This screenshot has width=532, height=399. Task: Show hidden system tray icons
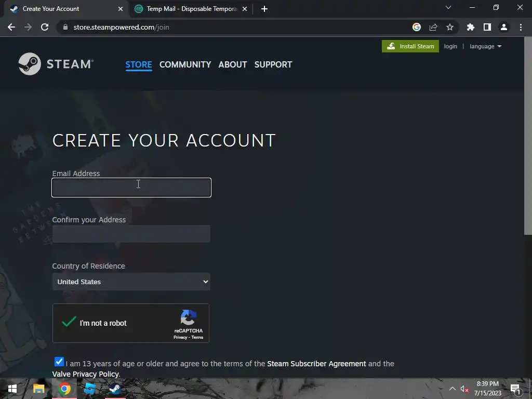453,389
